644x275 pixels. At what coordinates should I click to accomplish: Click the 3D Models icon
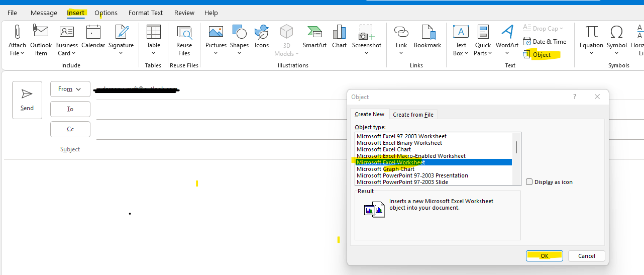[287, 32]
